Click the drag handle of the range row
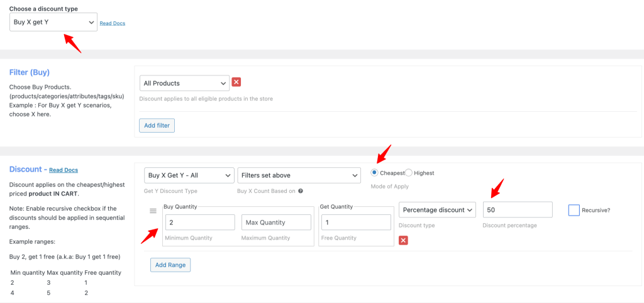Viewport: 644px width, 303px height. click(x=153, y=211)
